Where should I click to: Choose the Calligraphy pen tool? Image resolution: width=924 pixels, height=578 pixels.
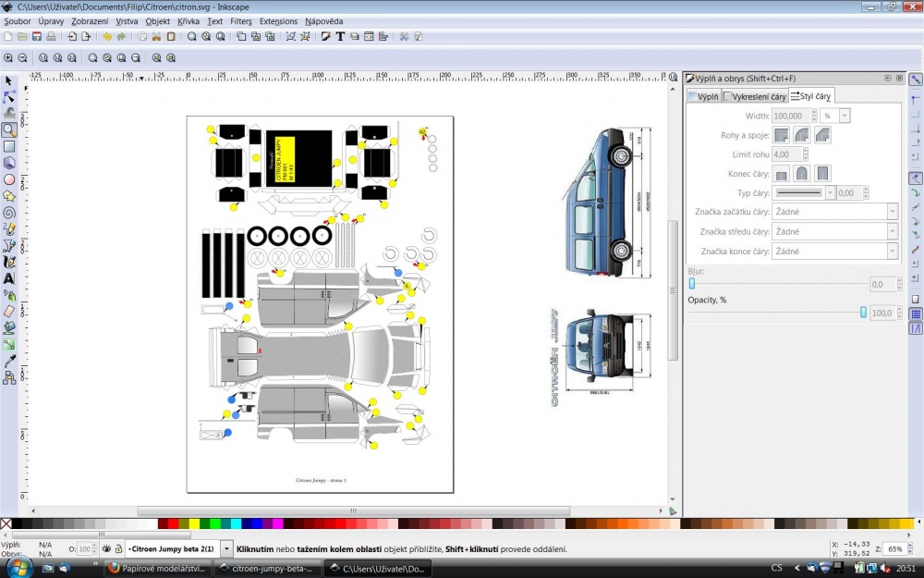pos(9,262)
